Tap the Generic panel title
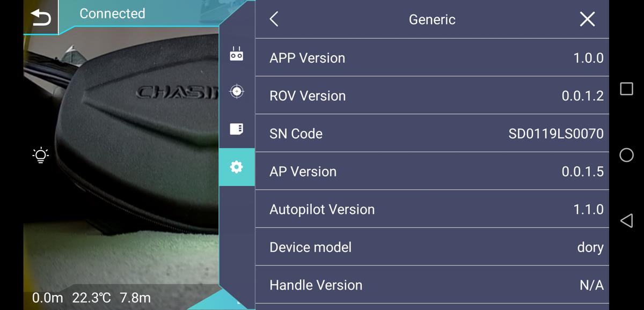Viewport: 644px width, 310px height. point(432,19)
